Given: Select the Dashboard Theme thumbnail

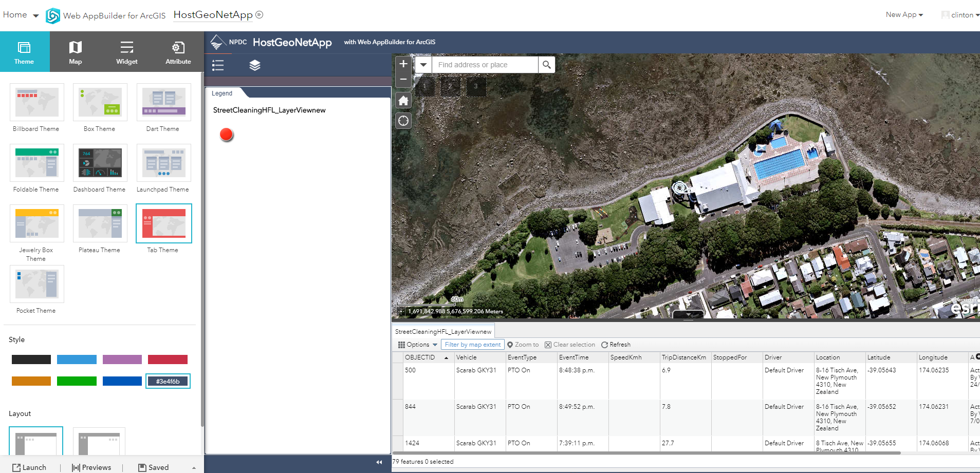Looking at the screenshot, I should pyautogui.click(x=100, y=163).
